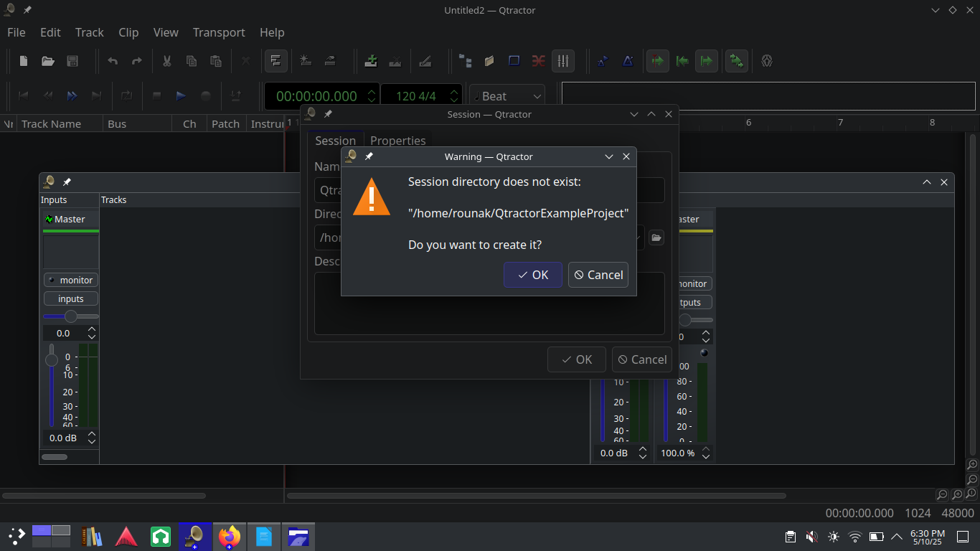Click the Panic icon in toolbar
Image resolution: width=980 pixels, height=551 pixels.
coord(767,61)
